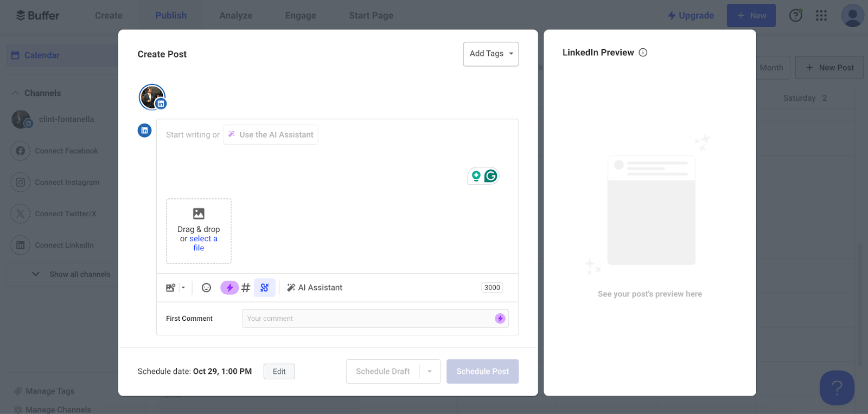Click the blue New button
This screenshot has width=868, height=414.
point(751,16)
